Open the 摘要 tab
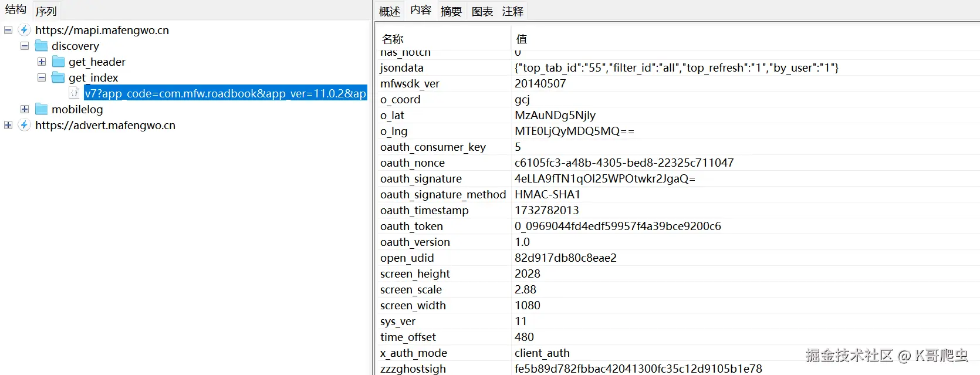Screen dimensions: 980x375 [x=451, y=11]
